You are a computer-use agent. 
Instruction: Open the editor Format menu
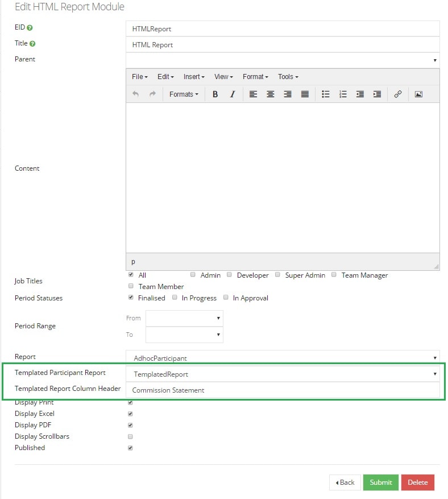(255, 77)
